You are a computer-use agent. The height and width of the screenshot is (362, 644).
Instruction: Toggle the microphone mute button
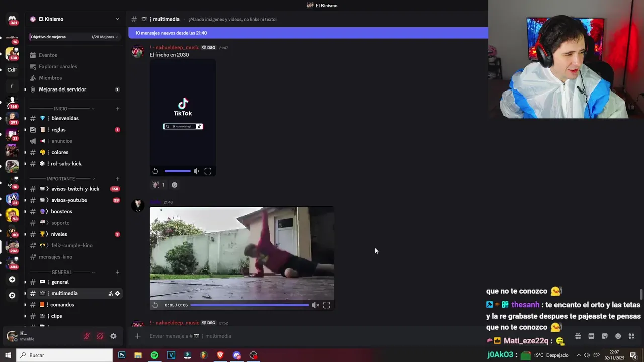(87, 336)
